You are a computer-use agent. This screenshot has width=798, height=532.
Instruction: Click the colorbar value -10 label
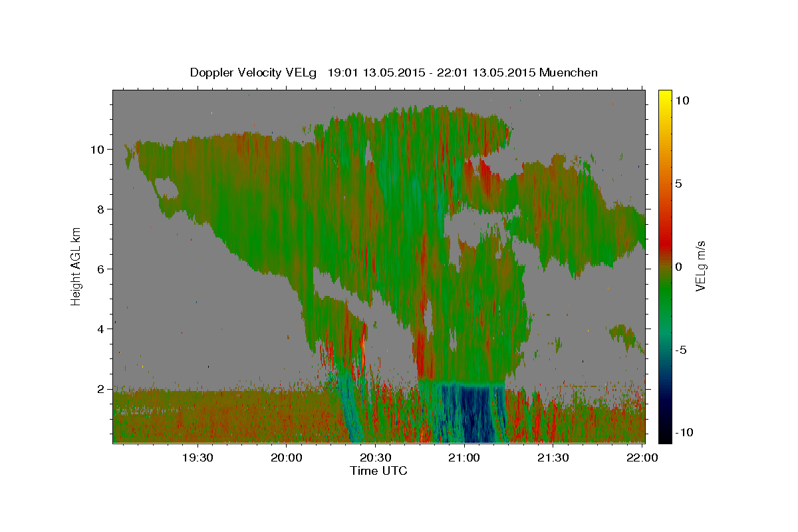[x=685, y=433]
